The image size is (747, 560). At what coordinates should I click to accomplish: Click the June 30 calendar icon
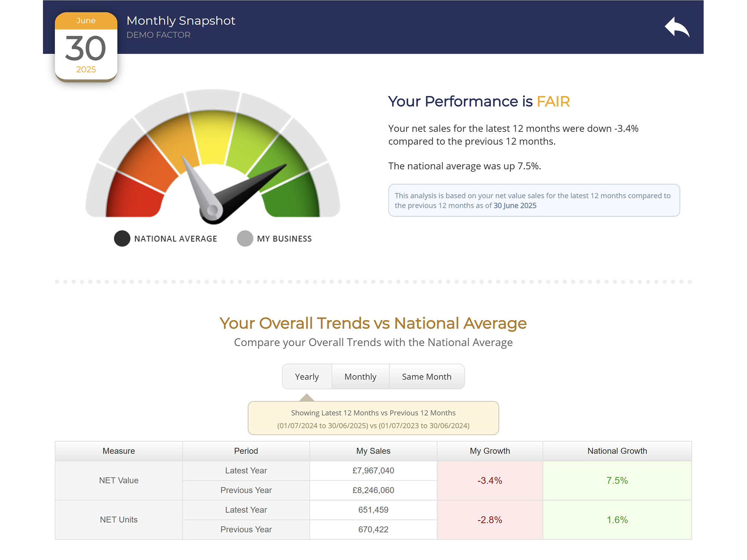86,47
